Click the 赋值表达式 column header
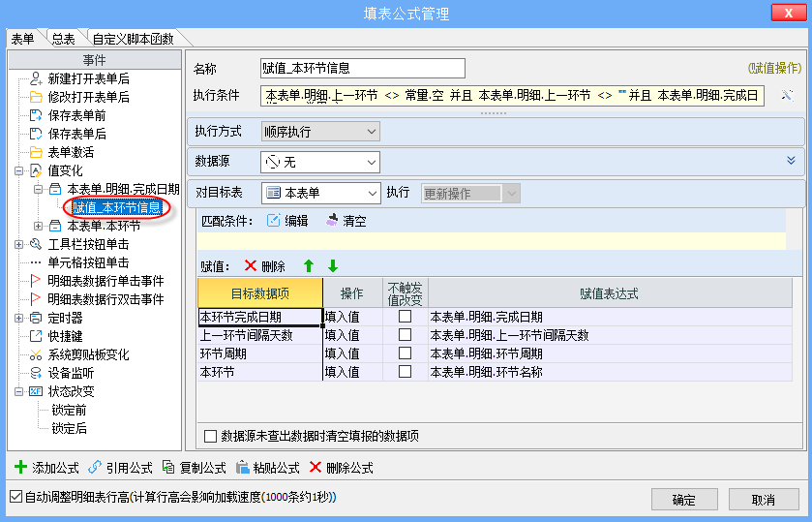Image resolution: width=812 pixels, height=522 pixels. pyautogui.click(x=610, y=293)
